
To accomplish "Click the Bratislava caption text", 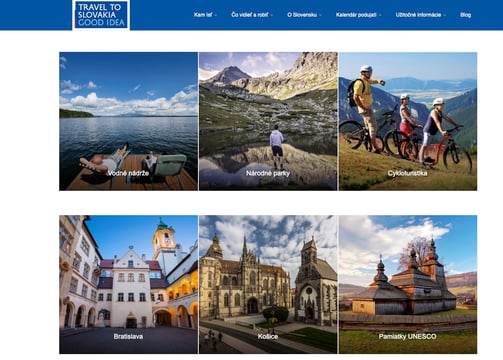I will (x=128, y=336).
